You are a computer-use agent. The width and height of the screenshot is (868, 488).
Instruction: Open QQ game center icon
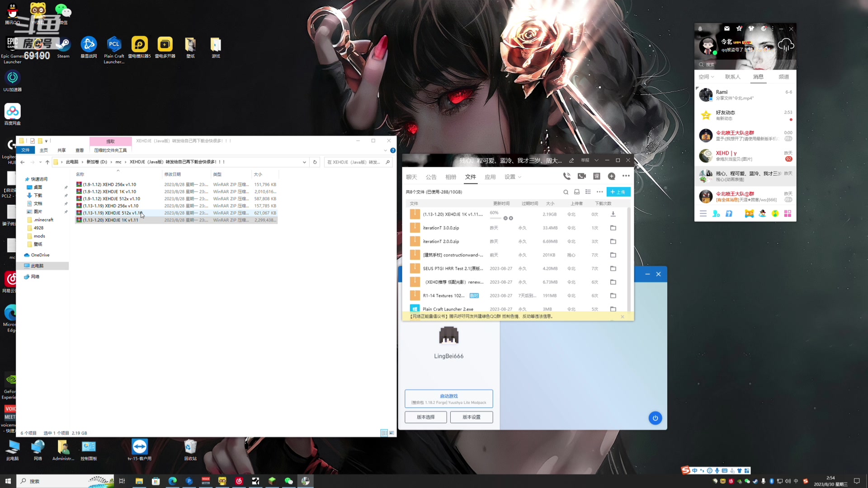[x=750, y=214]
